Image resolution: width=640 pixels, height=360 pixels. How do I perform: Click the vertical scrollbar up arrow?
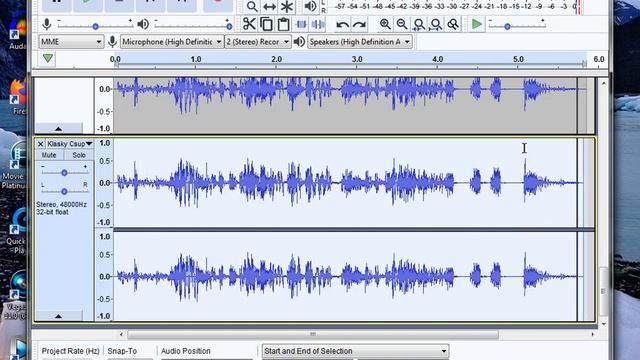click(603, 83)
